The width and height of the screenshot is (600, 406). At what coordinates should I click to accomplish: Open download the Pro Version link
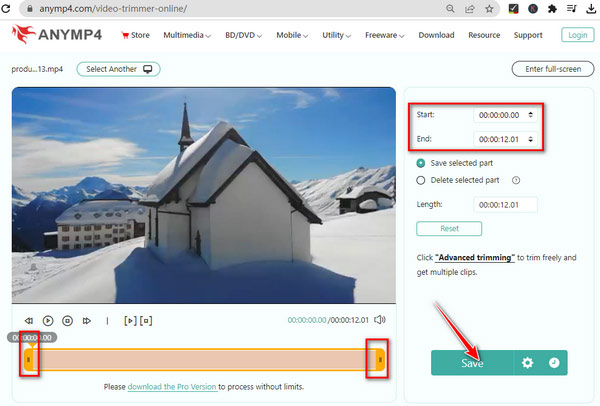click(x=172, y=387)
